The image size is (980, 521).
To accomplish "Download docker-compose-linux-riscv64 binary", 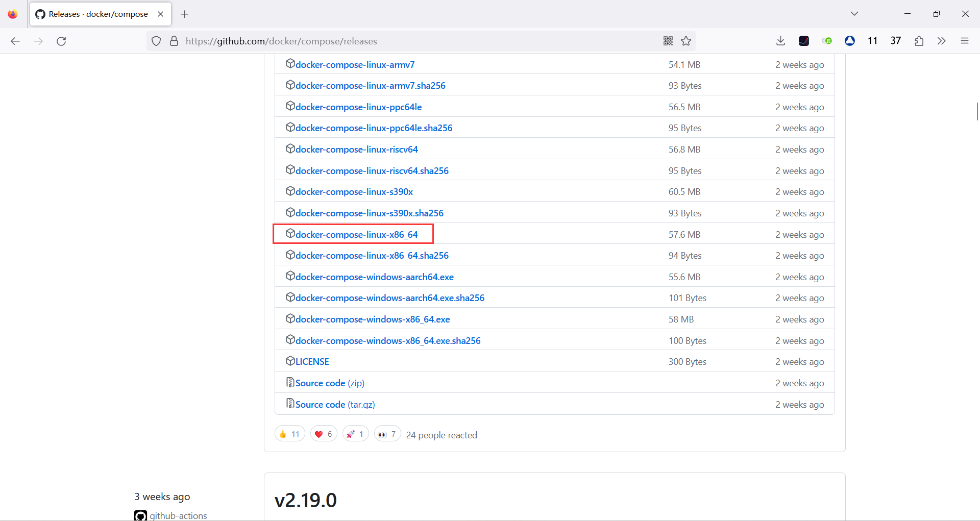I will pos(357,150).
